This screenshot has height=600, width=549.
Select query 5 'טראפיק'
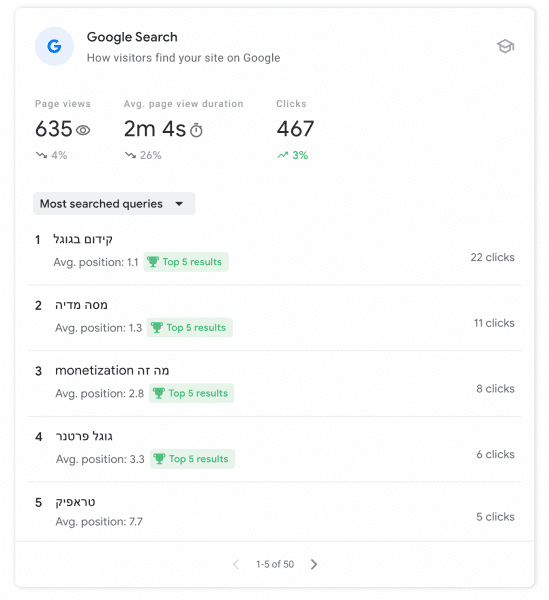[x=75, y=502]
